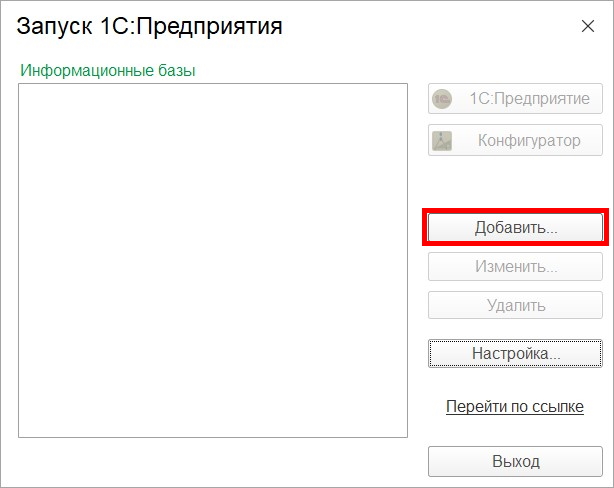Click the Изменить... button
The width and height of the screenshot is (614, 488).
(515, 267)
